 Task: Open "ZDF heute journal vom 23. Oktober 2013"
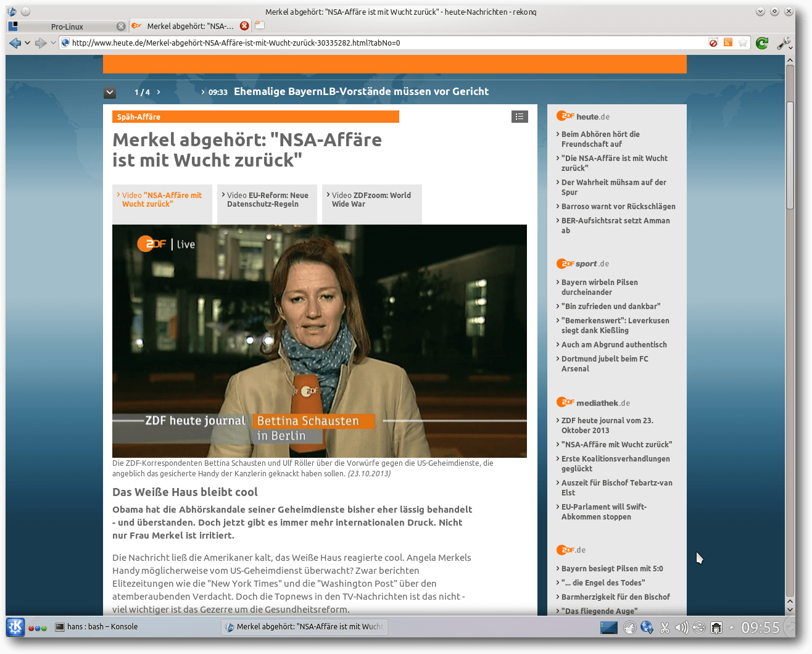[x=607, y=425]
